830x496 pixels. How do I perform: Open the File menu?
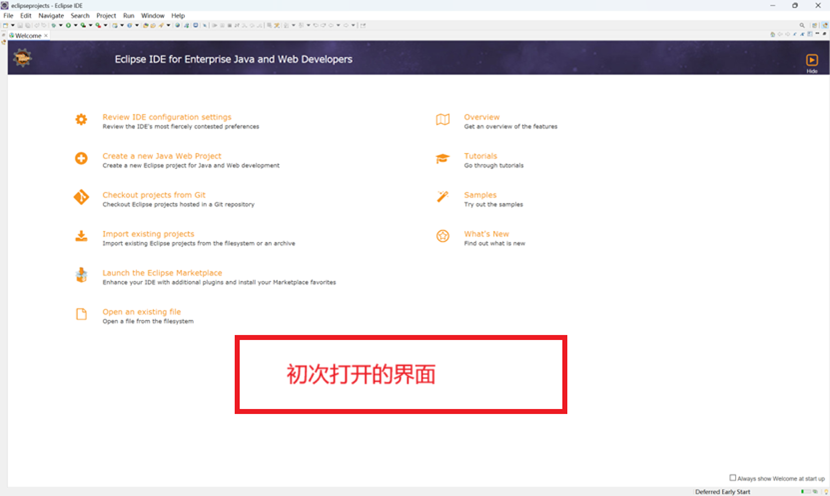point(8,15)
